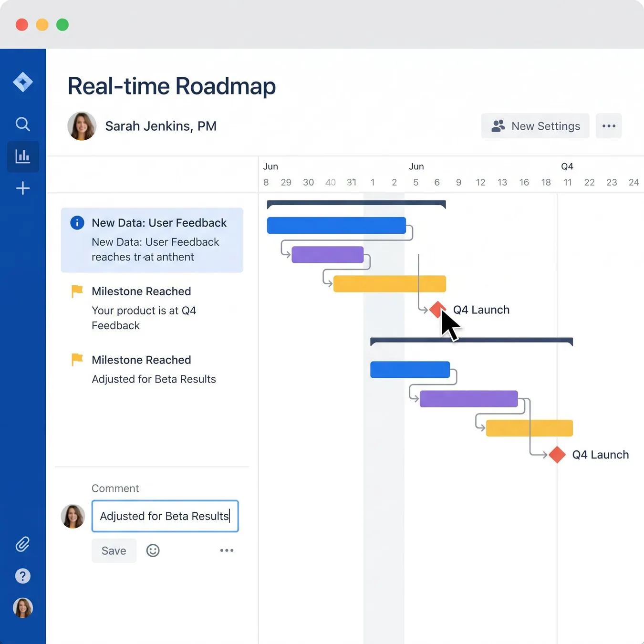Screen dimensions: 644x644
Task: Click the lower Q4 Launch label
Action: 601,455
